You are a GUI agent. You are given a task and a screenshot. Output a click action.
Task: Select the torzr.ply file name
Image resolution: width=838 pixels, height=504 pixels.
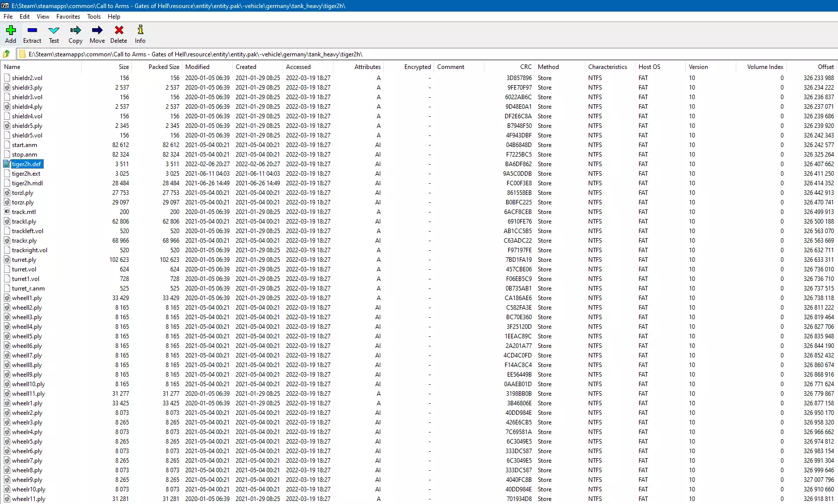[x=23, y=202]
